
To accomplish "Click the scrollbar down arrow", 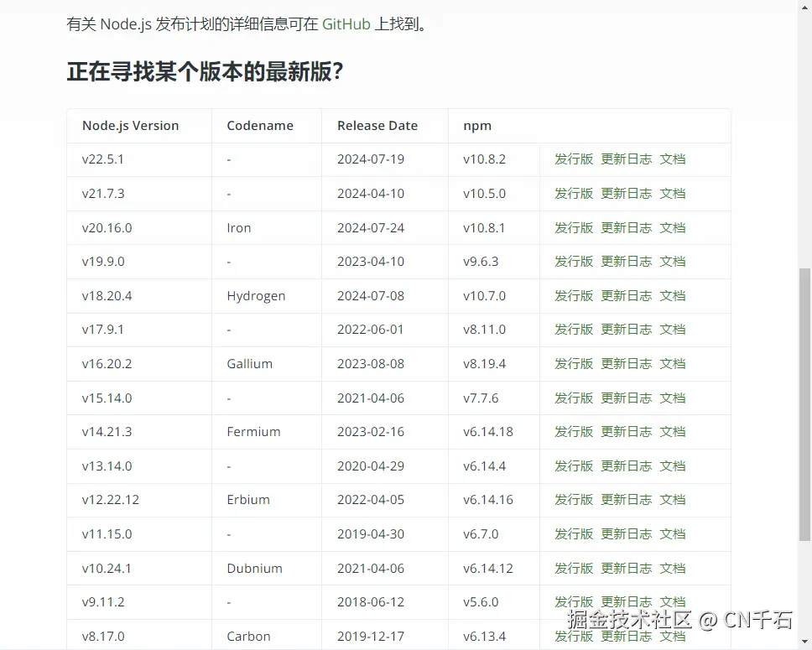I will (x=804, y=642).
